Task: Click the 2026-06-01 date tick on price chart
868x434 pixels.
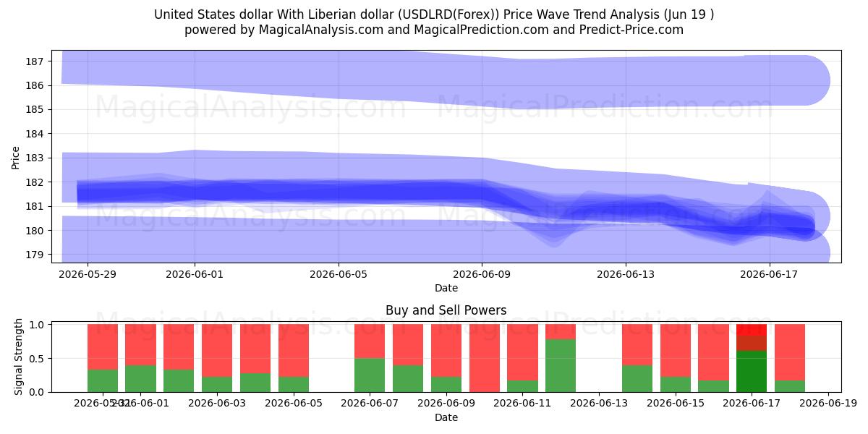Action: coord(195,274)
